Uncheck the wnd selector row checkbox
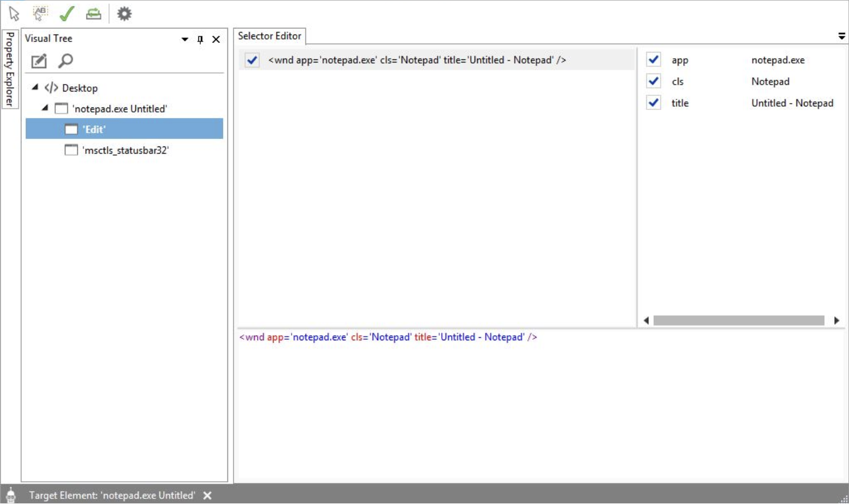 (x=252, y=60)
